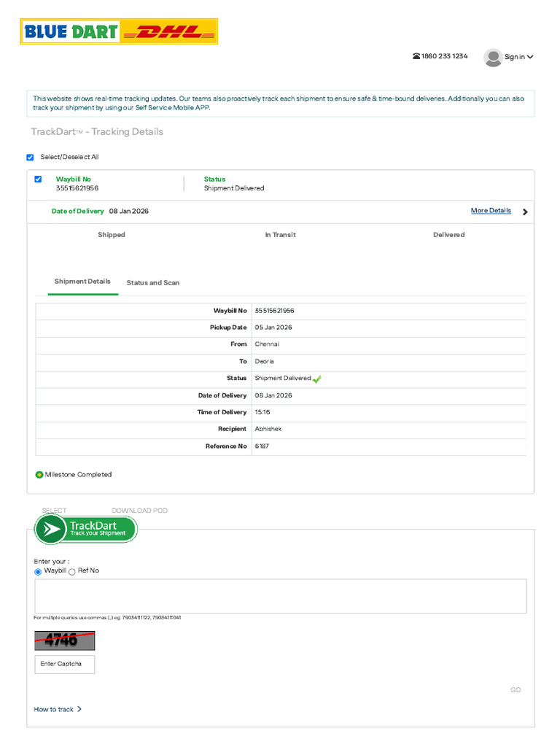Click the To value Deoria
The width and height of the screenshot is (560, 747).
[x=264, y=361]
